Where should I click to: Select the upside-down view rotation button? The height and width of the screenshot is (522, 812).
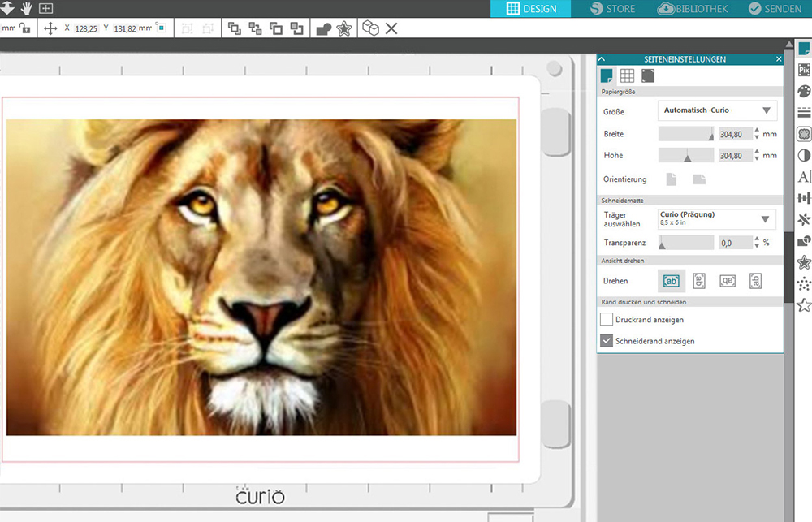[x=727, y=281]
